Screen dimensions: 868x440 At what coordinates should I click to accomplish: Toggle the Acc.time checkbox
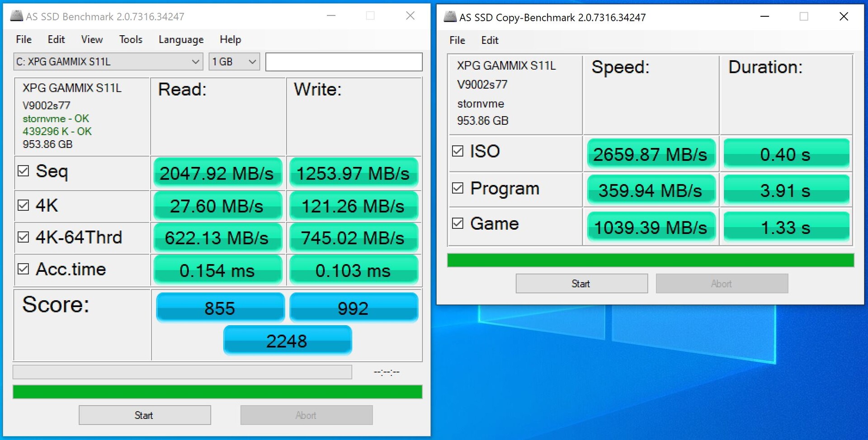23,269
